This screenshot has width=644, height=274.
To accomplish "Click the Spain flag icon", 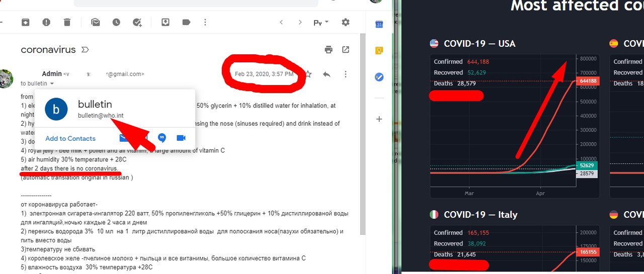I will (x=614, y=43).
